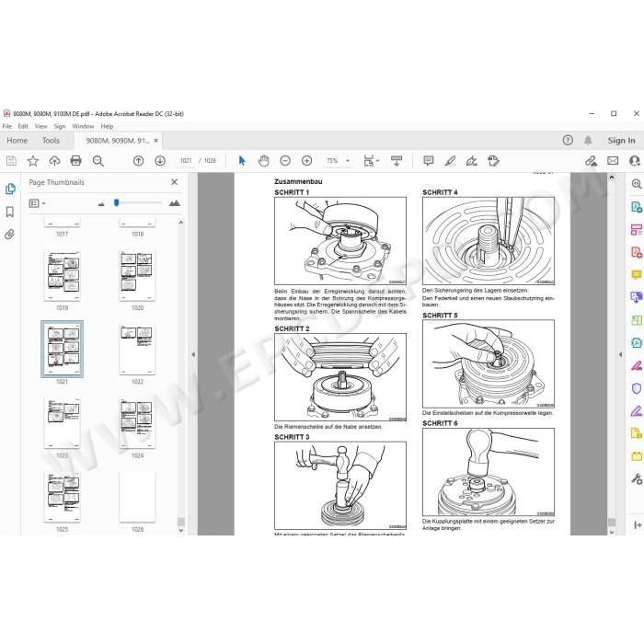Close the 9080M, 9090M document tab
This screenshot has width=644, height=644.
click(156, 141)
